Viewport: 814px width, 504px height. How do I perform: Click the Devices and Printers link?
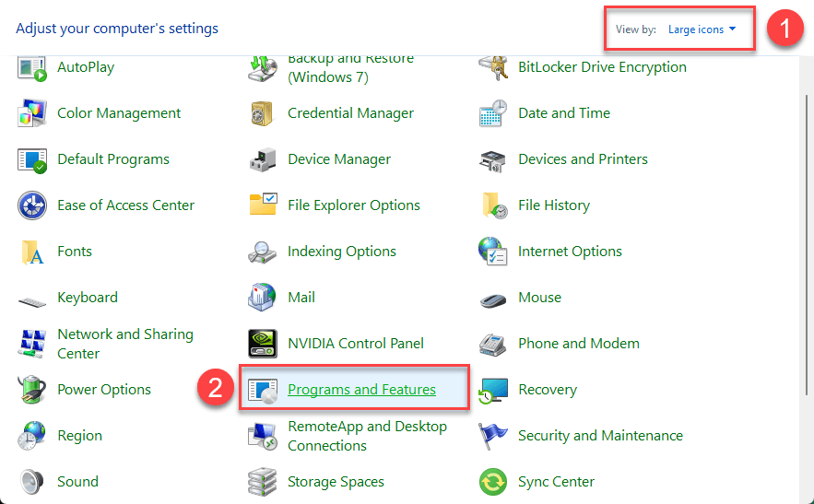(583, 159)
